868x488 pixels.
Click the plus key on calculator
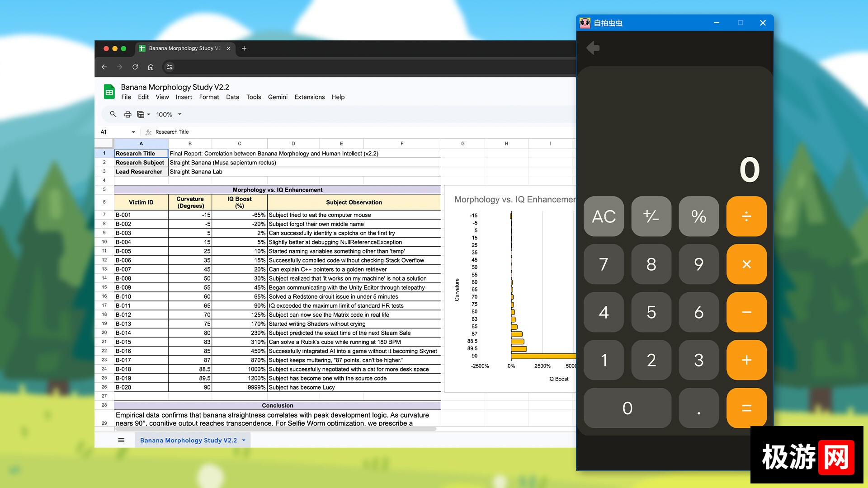click(746, 360)
